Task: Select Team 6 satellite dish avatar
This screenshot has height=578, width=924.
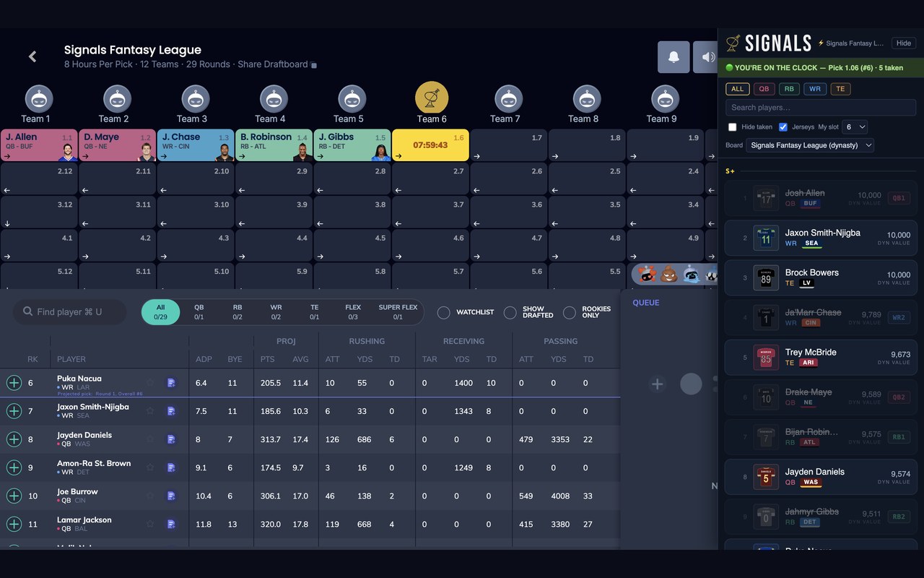Action: click(432, 98)
